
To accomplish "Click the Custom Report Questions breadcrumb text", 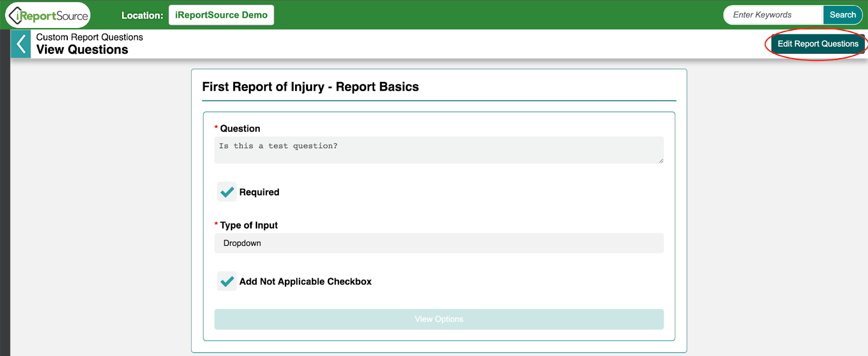I will [90, 37].
